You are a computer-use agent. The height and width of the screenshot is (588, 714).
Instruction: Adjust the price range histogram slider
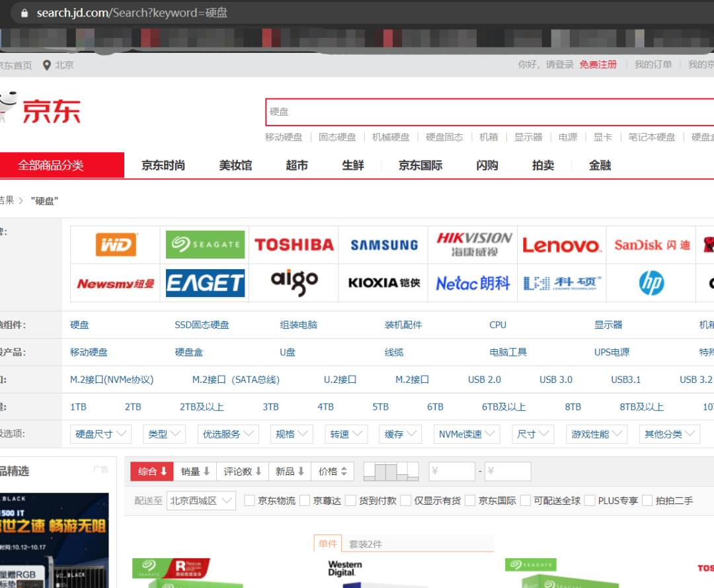pyautogui.click(x=391, y=471)
